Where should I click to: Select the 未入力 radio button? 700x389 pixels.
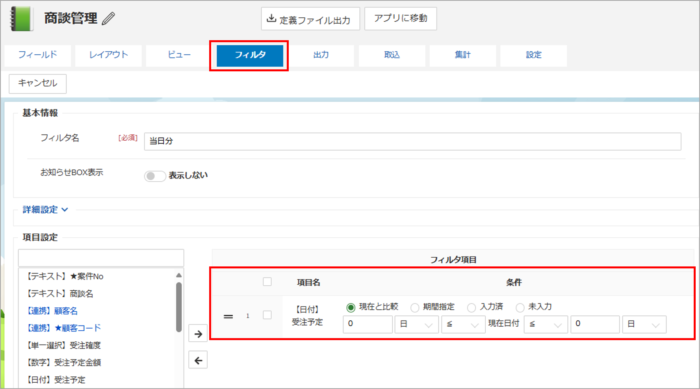click(520, 307)
